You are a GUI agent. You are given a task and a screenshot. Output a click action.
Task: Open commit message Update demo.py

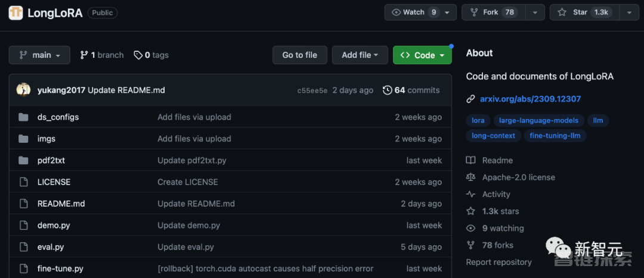189,226
